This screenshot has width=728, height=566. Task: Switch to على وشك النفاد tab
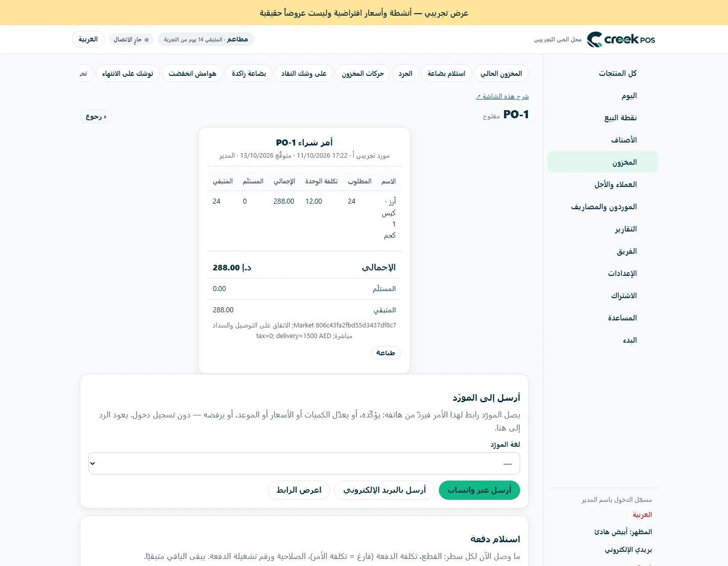point(304,73)
